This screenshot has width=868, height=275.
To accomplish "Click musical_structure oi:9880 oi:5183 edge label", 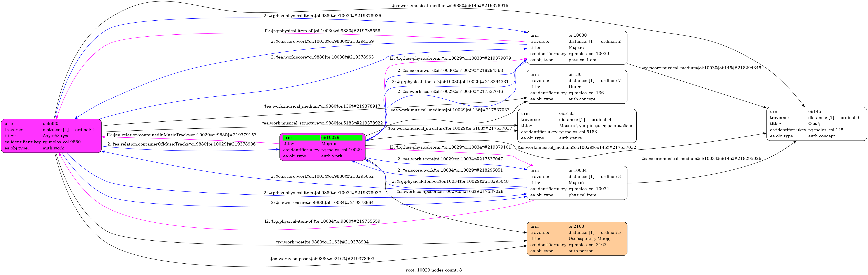I will pyautogui.click(x=322, y=123).
